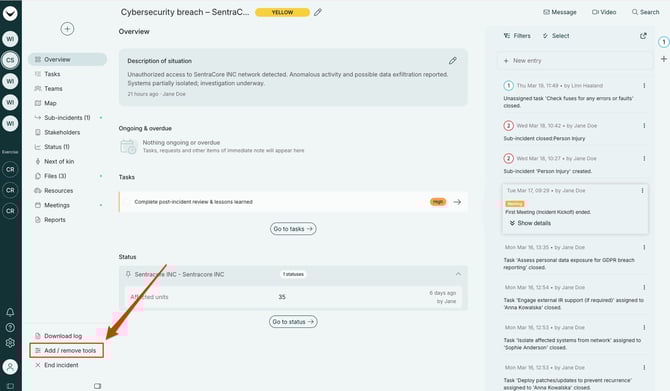Open options for 'Isolate affected systems' entry

pyautogui.click(x=644, y=328)
